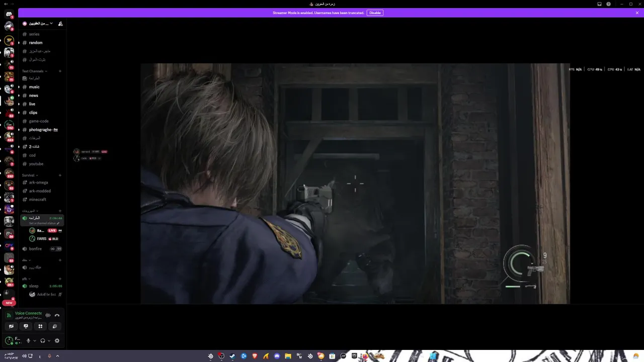This screenshot has height=362, width=644.
Task: Create a channel in the Survival category
Action: [60, 175]
